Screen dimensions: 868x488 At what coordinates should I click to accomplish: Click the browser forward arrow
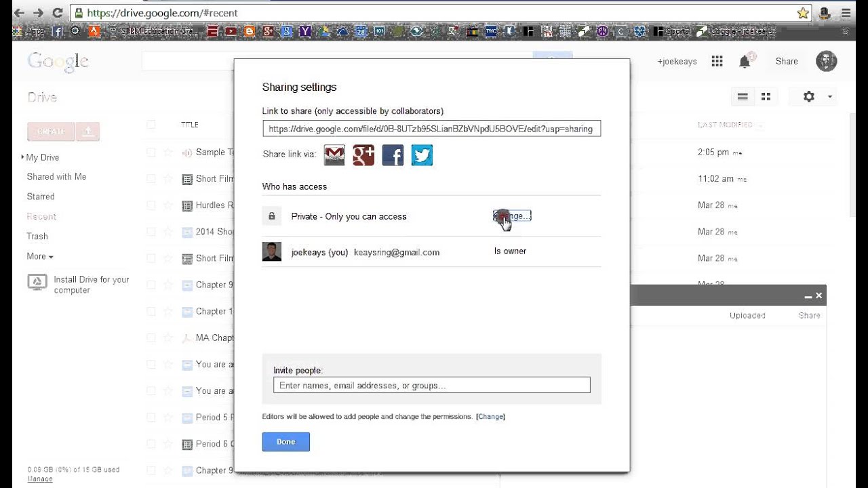pos(38,13)
